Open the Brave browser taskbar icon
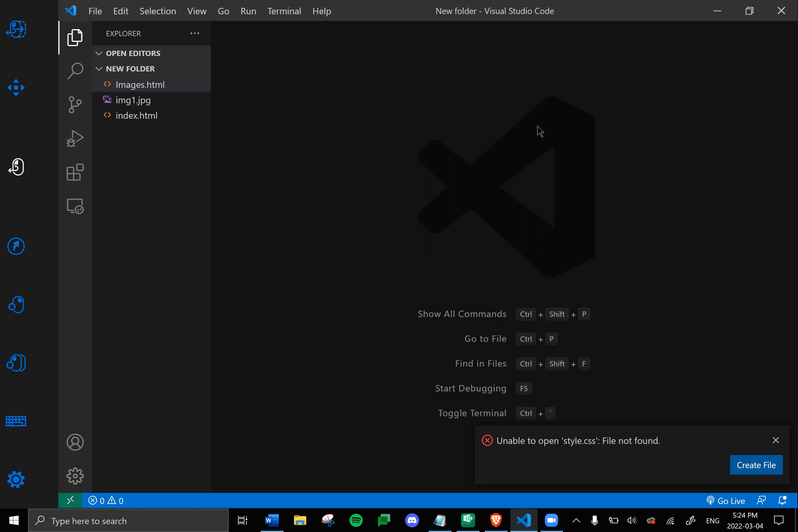Screen dimensions: 798x532 tap(496, 520)
